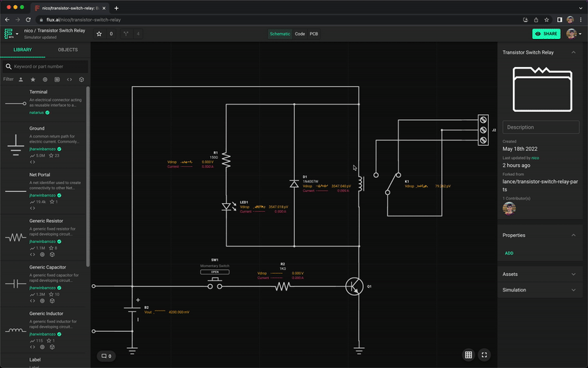Select resistor R2 on the schematic
Viewport: 588px width, 368px height.
(282, 286)
